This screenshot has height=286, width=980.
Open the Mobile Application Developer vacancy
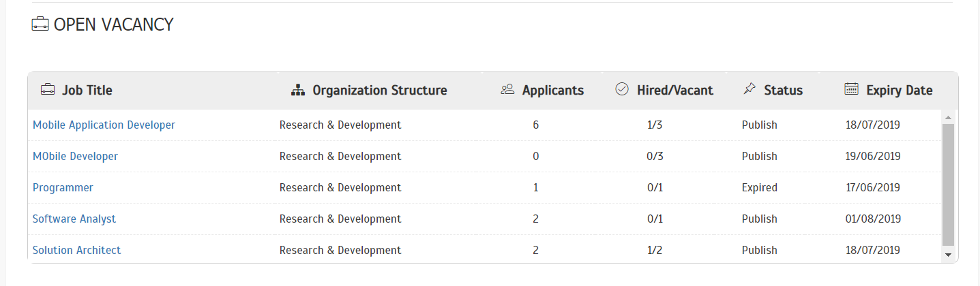tap(104, 125)
